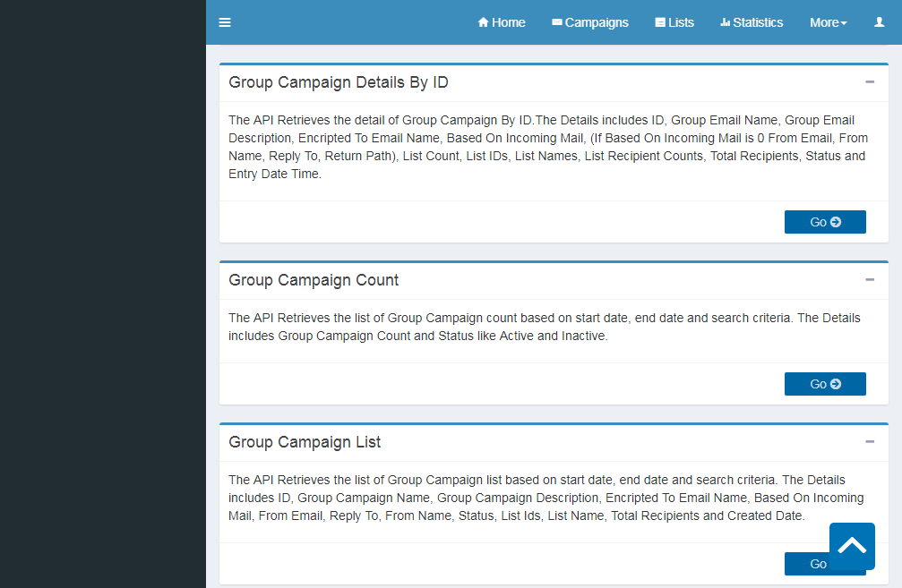Click the Home house icon

(x=484, y=22)
